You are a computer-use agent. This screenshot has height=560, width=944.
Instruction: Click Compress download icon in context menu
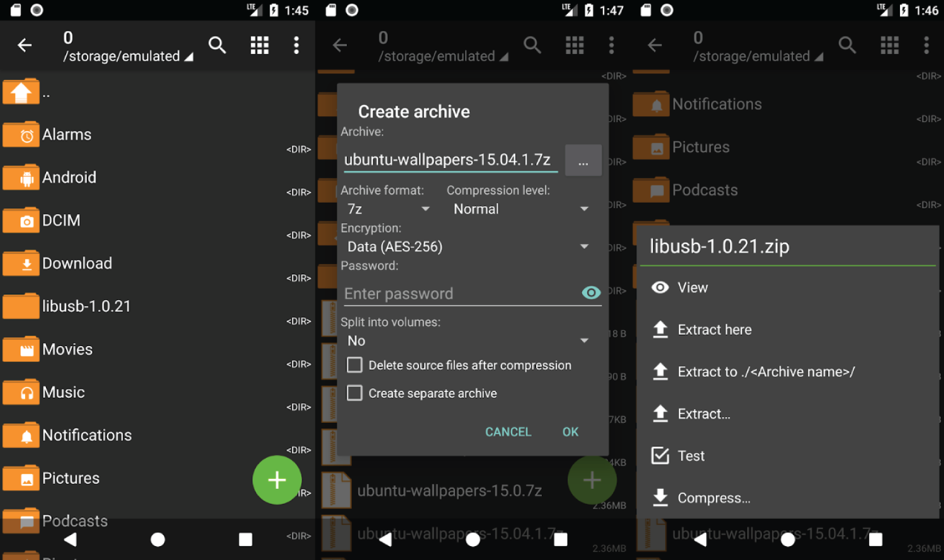tap(660, 498)
